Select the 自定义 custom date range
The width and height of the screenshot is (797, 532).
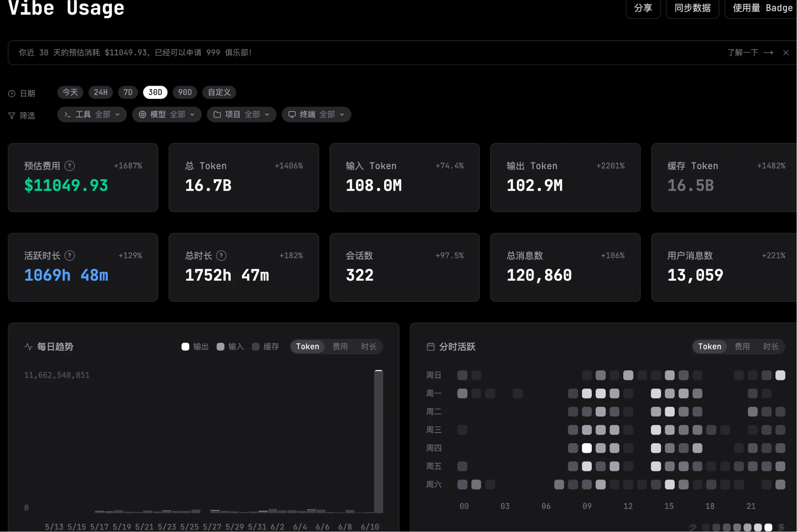(x=219, y=92)
